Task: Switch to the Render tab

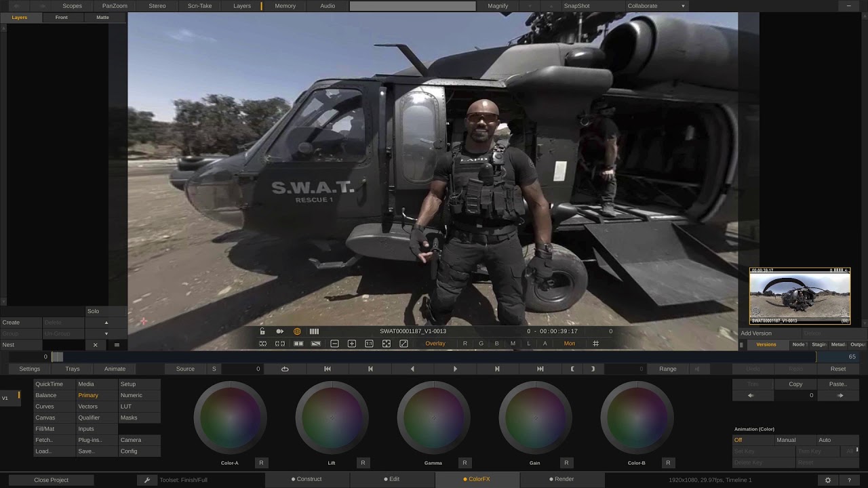Action: (561, 479)
